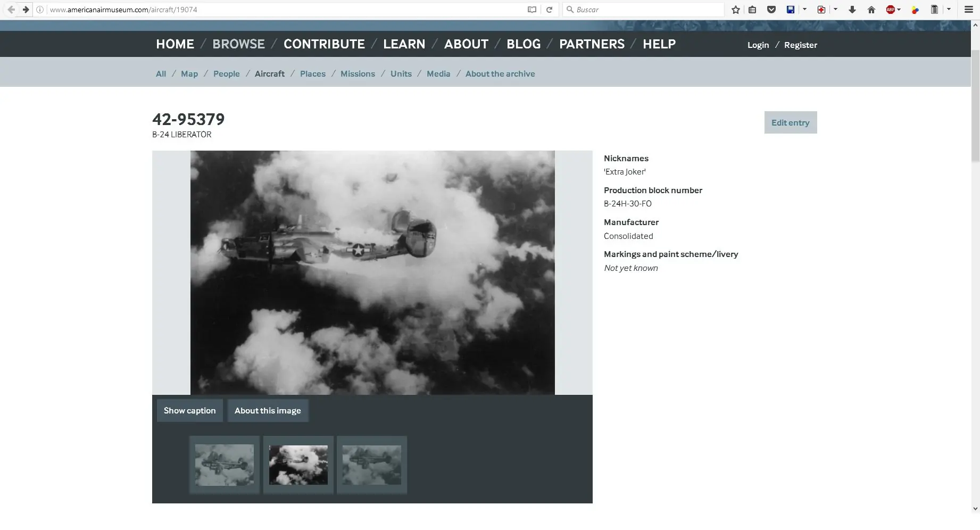The width and height of the screenshot is (980, 530).
Task: Open the BLOG menu item
Action: pyautogui.click(x=524, y=44)
